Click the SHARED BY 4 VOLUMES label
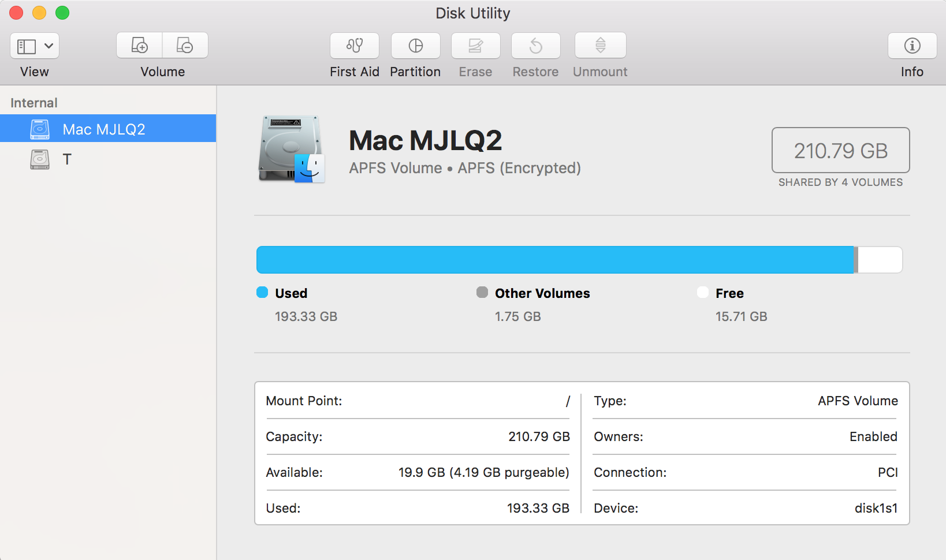Image resolution: width=946 pixels, height=560 pixels. 841,182
